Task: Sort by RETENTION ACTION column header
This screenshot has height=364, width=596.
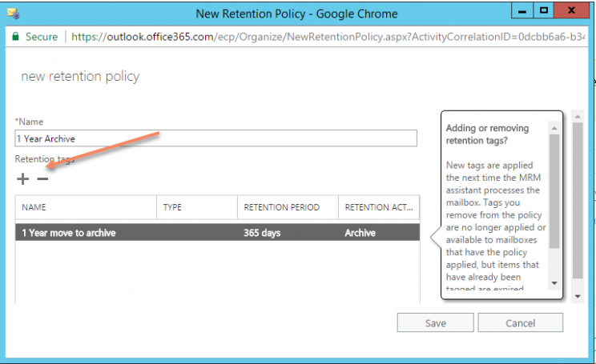Action: coord(379,207)
